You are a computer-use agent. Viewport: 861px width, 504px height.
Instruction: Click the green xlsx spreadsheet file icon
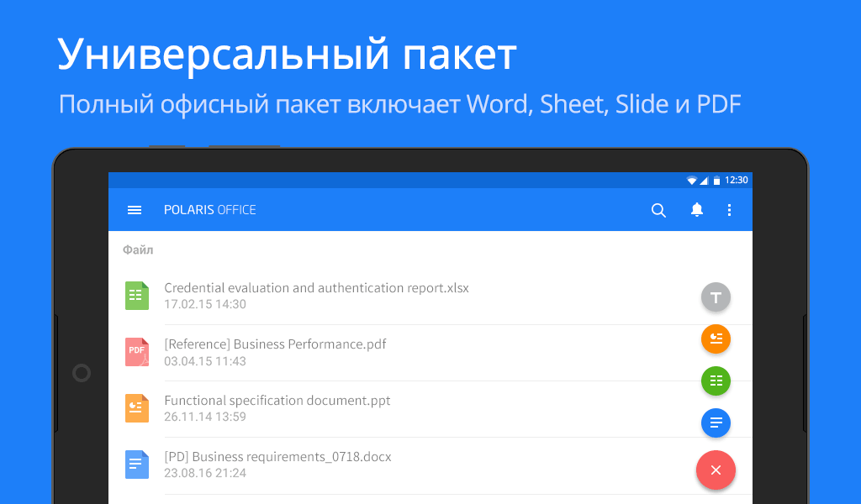(x=136, y=296)
